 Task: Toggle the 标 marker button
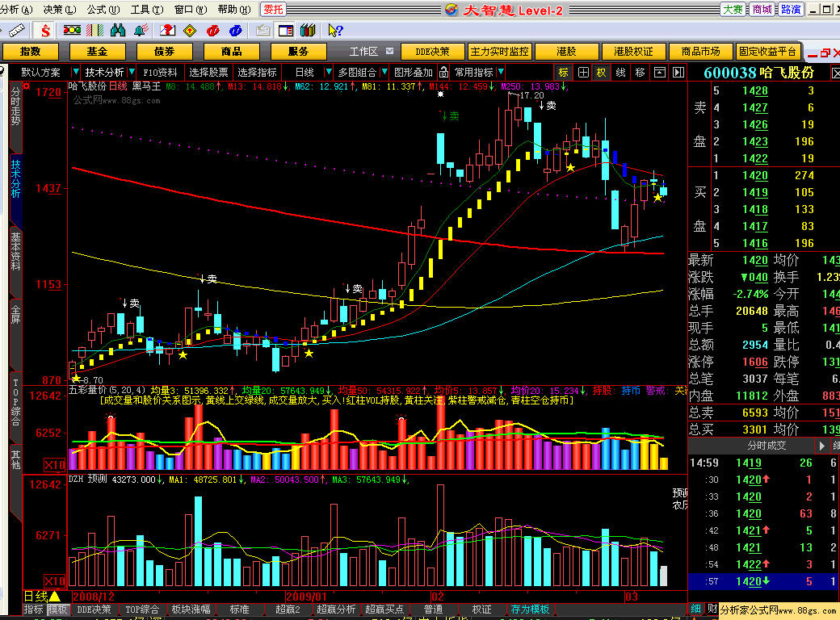point(563,73)
